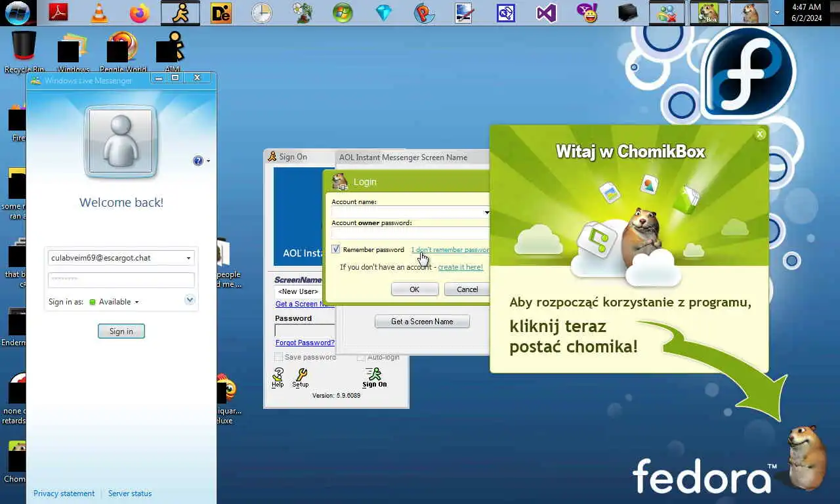This screenshot has width=840, height=504.
Task: Focus the AIM Password field
Action: point(305,331)
